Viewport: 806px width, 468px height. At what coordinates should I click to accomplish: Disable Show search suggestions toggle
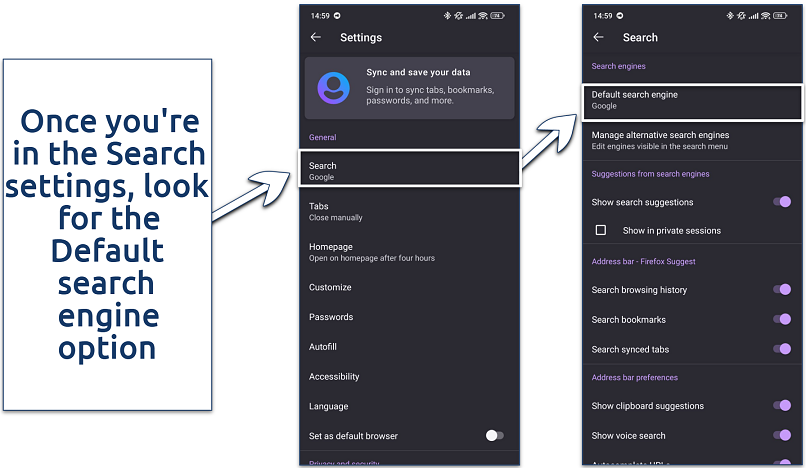pyautogui.click(x=782, y=202)
